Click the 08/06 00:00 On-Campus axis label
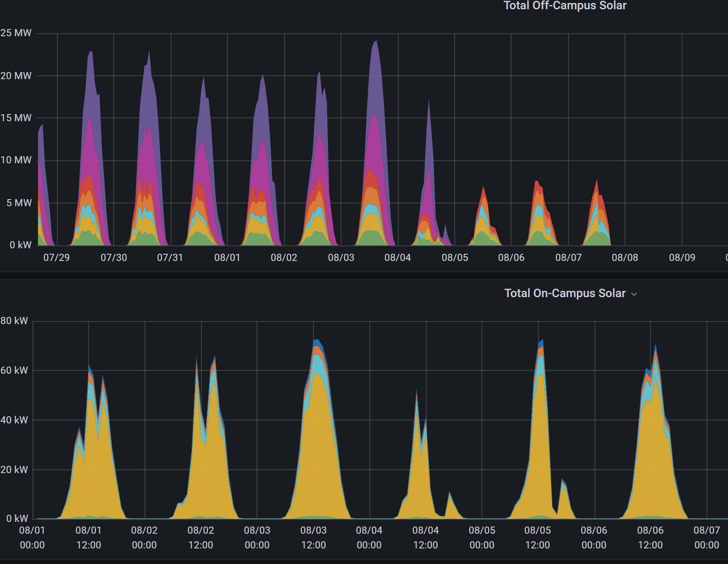 (594, 537)
